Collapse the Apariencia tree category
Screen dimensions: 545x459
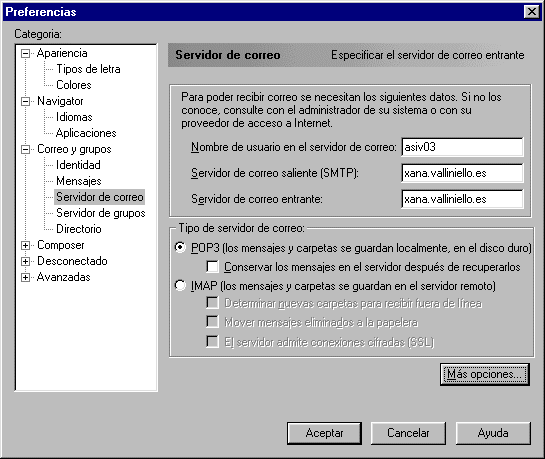point(25,54)
